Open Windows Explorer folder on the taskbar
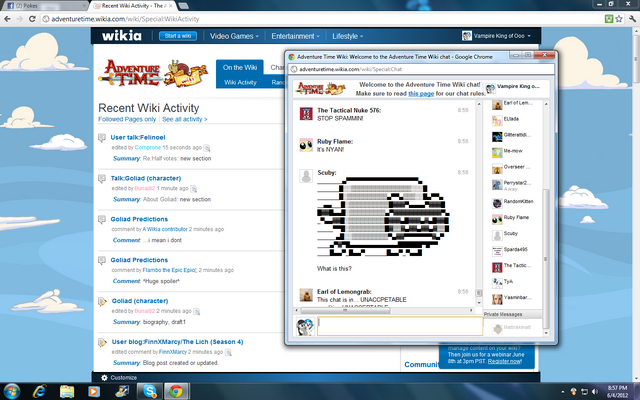Image resolution: width=640 pixels, height=400 pixels. point(67,391)
